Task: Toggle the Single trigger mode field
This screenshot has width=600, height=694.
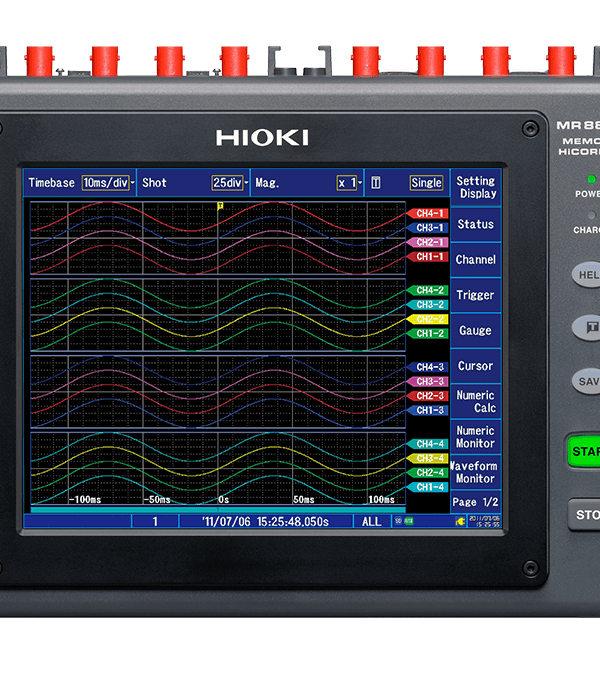Action: [x=426, y=182]
